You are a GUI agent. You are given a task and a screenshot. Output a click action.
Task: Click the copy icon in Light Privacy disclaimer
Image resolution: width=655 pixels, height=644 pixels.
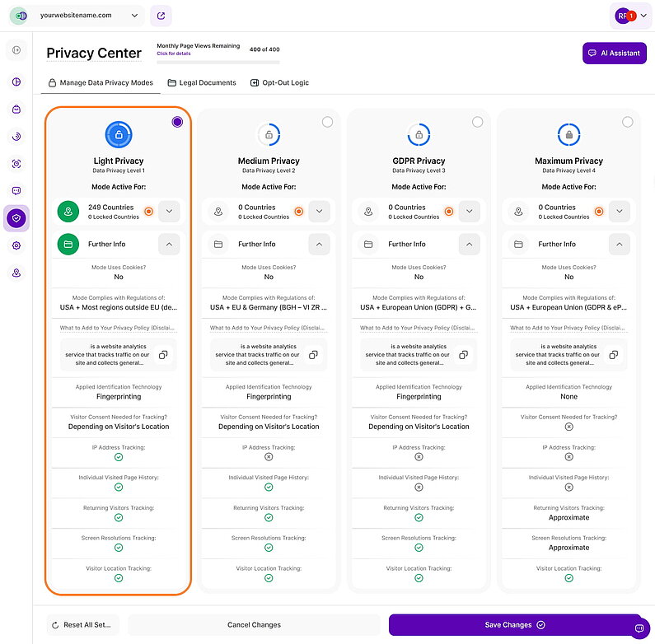click(x=162, y=354)
